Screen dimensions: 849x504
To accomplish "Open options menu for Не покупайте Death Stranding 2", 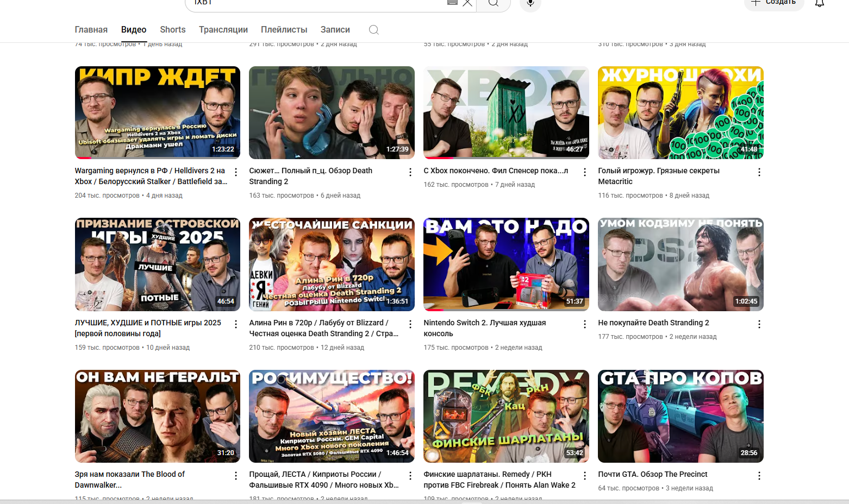I will pos(759,324).
